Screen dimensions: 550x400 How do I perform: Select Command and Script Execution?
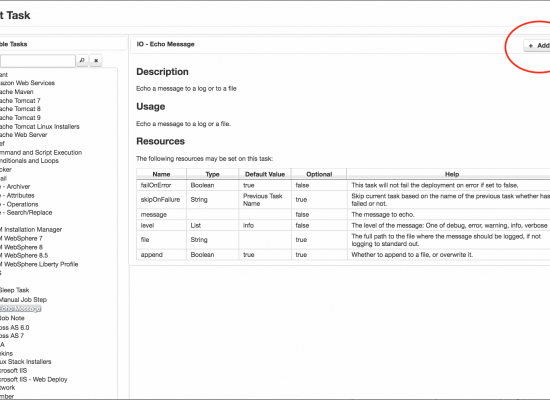(x=41, y=152)
